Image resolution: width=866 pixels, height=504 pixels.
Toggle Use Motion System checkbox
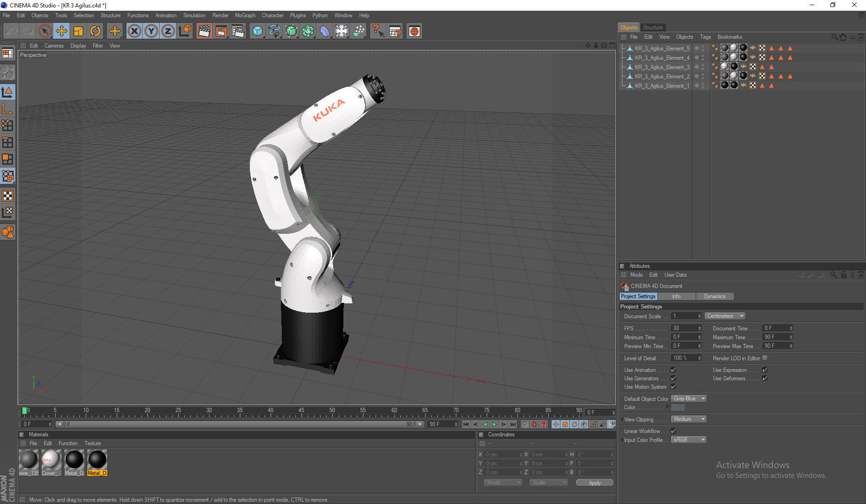(673, 386)
